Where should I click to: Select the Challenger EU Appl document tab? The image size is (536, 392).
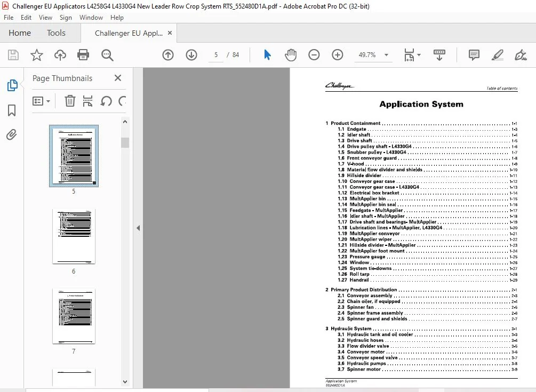pos(129,33)
